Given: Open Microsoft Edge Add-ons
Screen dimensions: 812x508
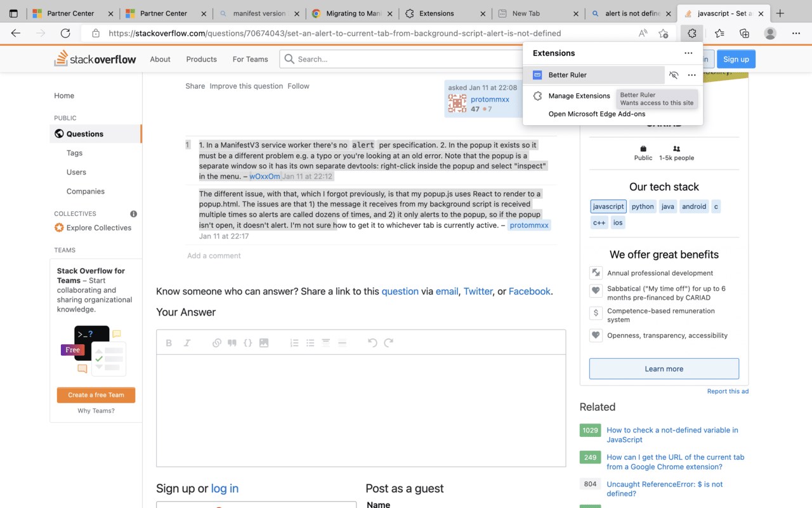Looking at the screenshot, I should pos(596,114).
